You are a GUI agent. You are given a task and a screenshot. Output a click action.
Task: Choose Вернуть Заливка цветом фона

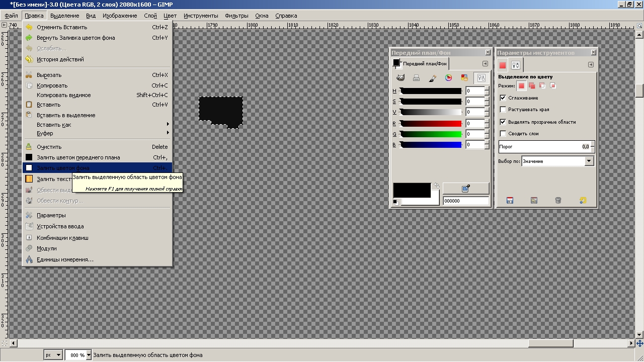pyautogui.click(x=97, y=38)
